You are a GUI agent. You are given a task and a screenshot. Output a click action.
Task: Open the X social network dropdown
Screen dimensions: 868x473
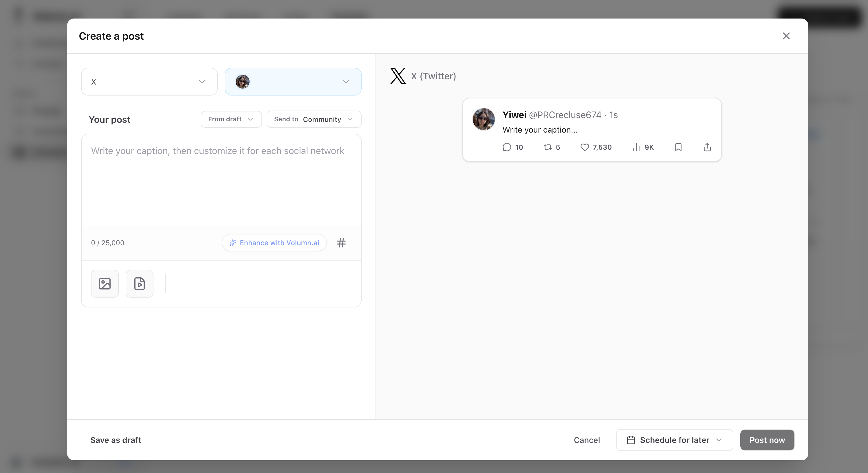tap(149, 82)
